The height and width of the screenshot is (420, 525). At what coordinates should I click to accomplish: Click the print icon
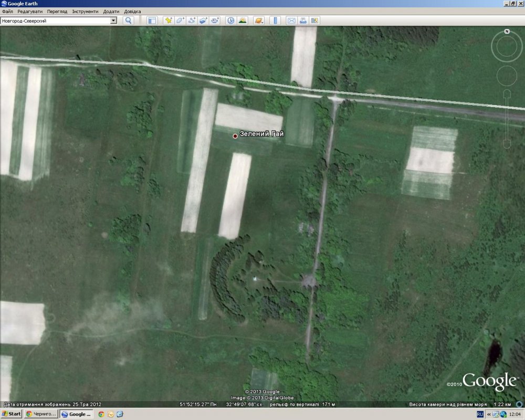tap(303, 20)
